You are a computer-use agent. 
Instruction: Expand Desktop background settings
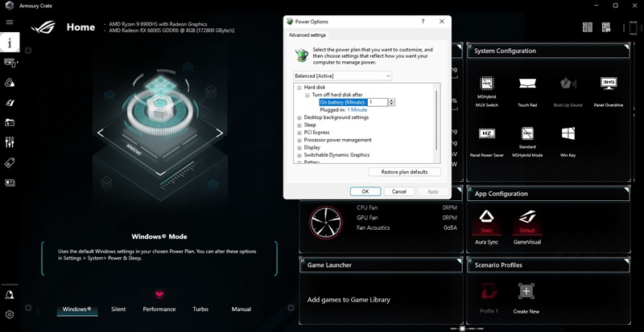(299, 117)
